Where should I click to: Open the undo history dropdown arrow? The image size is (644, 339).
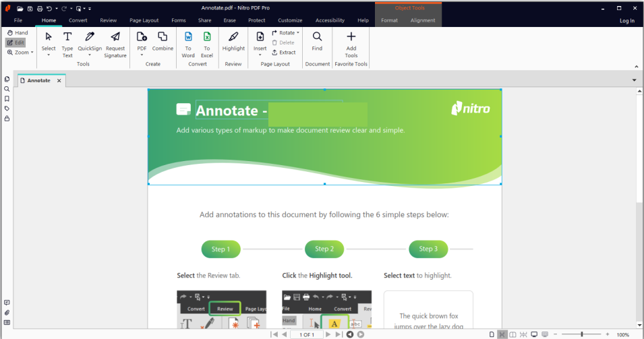[x=56, y=8]
